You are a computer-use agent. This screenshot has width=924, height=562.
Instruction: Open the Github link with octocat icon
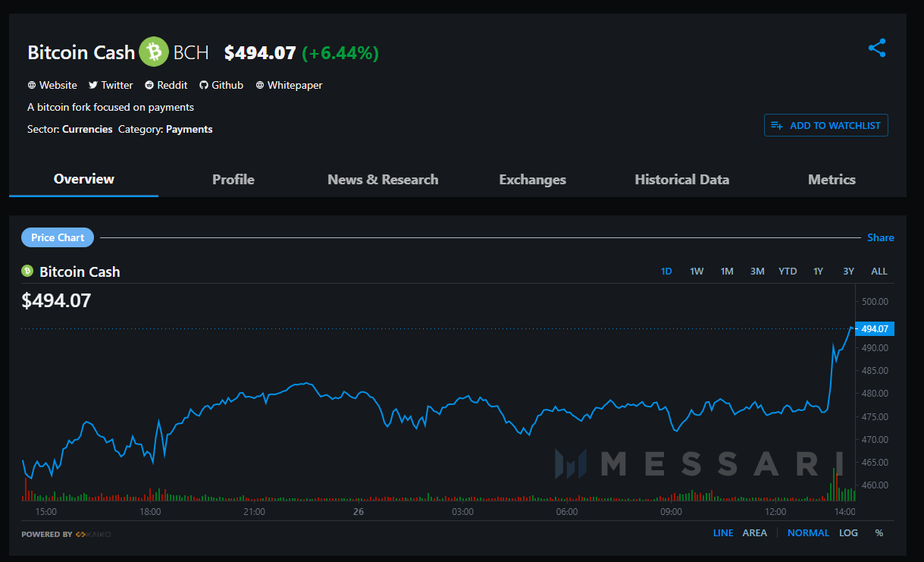point(221,85)
